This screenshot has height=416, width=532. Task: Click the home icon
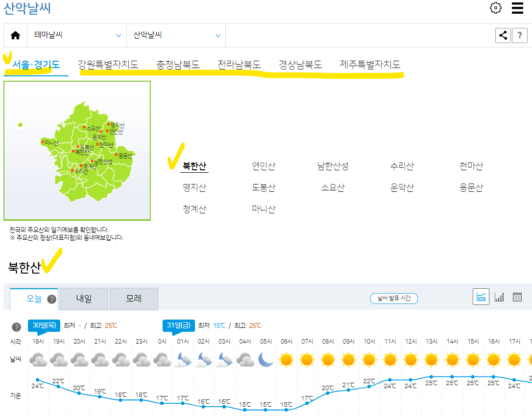pyautogui.click(x=15, y=35)
